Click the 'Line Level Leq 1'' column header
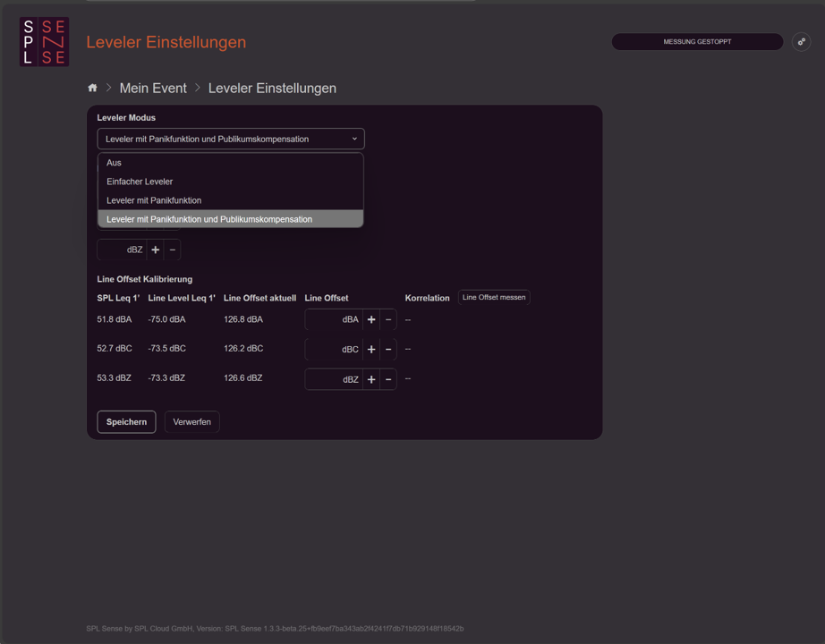The image size is (825, 644). coord(182,298)
